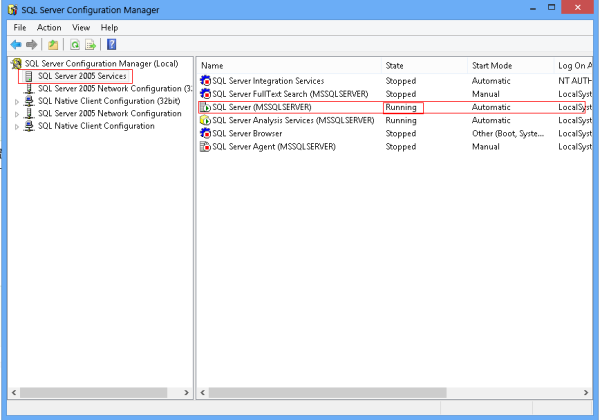Click Running state of SQL Server (MSSQLSERVER)

401,107
